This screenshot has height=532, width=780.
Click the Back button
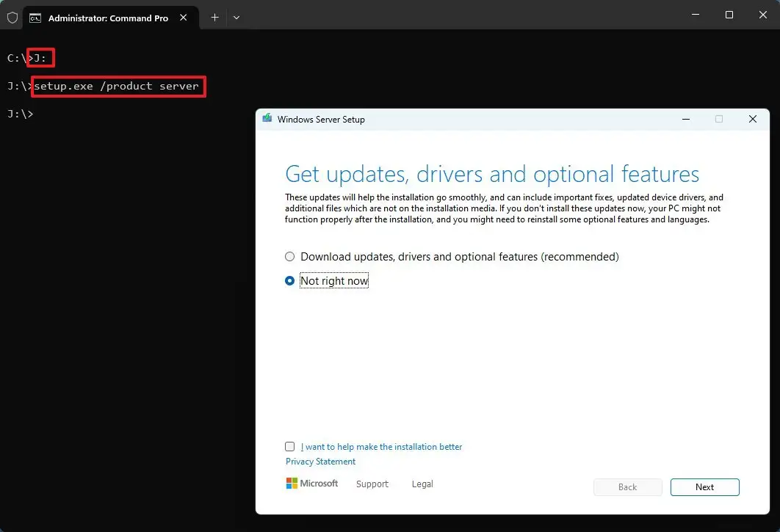pos(627,487)
